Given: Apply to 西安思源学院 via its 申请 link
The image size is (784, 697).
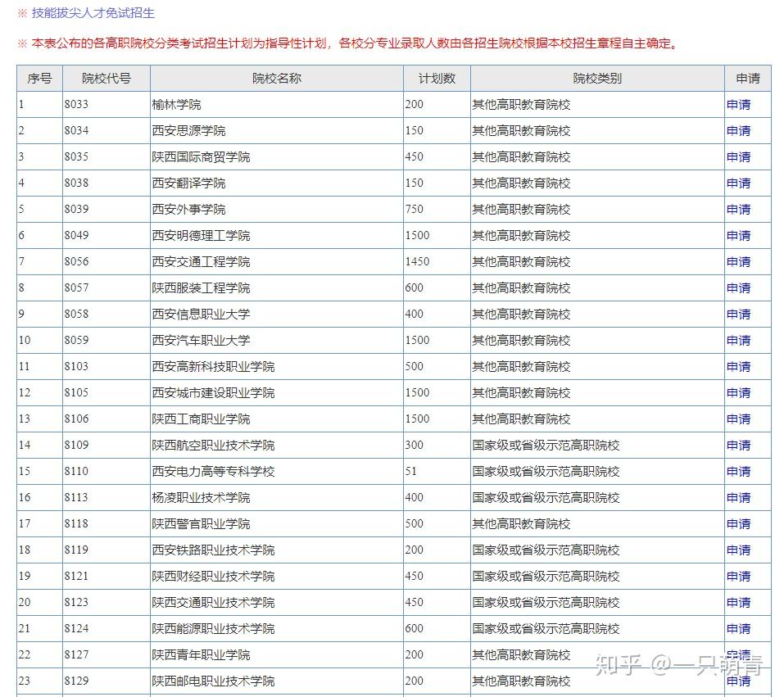Looking at the screenshot, I should click(x=738, y=131).
